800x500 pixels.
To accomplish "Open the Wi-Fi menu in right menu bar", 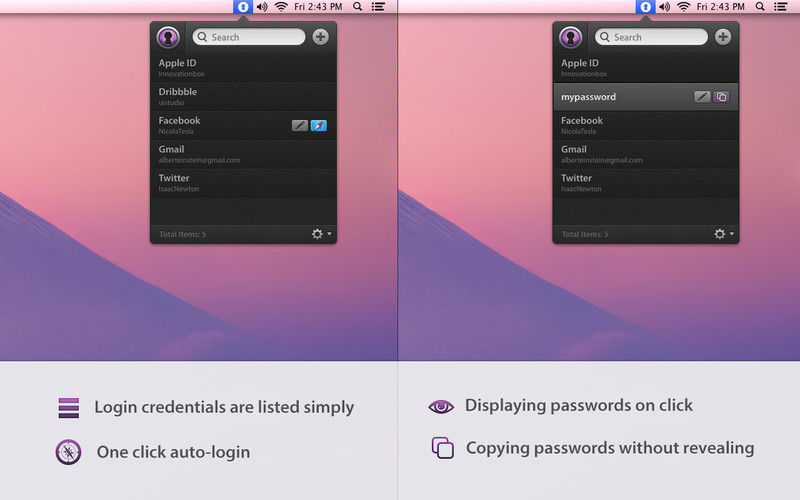I will 684,7.
